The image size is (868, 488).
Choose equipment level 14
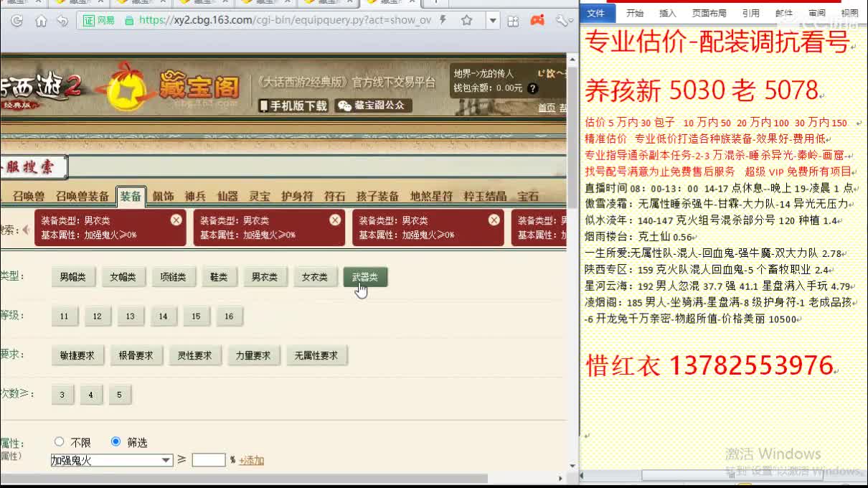tap(164, 316)
